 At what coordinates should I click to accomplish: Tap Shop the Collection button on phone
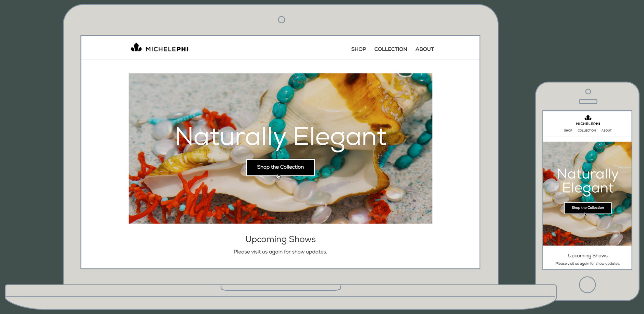(587, 208)
